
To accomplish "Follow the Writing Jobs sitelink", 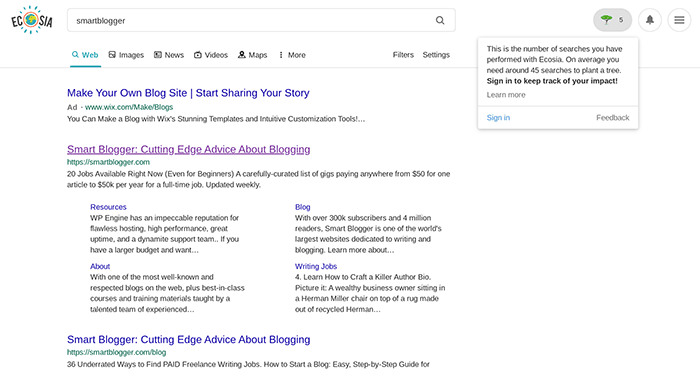I will pyautogui.click(x=316, y=266).
